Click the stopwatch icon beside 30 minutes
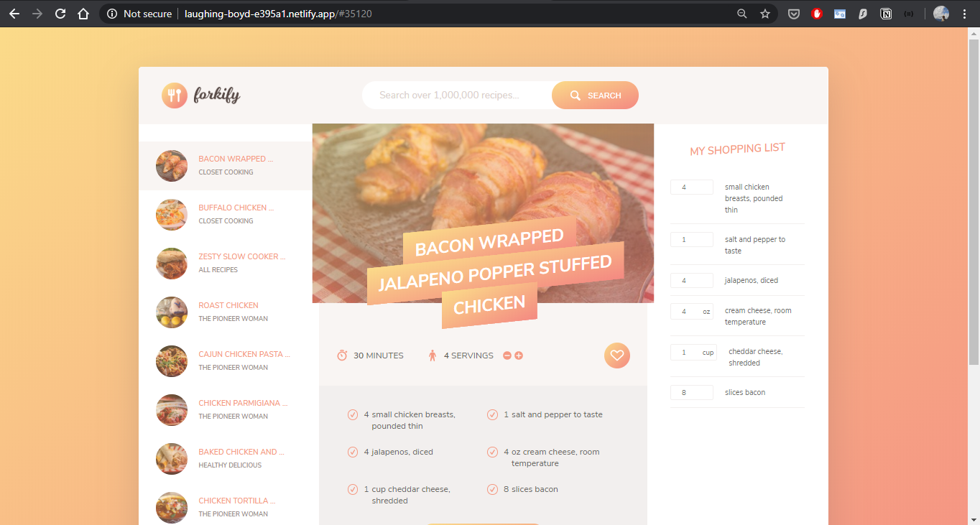 [342, 356]
